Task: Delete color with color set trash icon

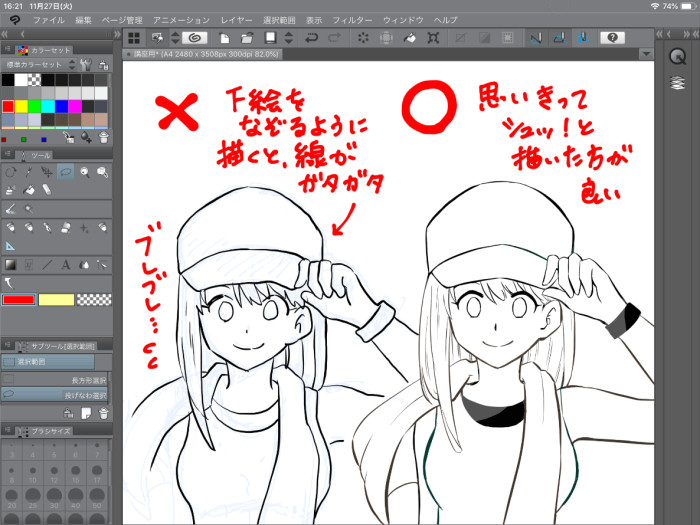Action: pyautogui.click(x=104, y=138)
